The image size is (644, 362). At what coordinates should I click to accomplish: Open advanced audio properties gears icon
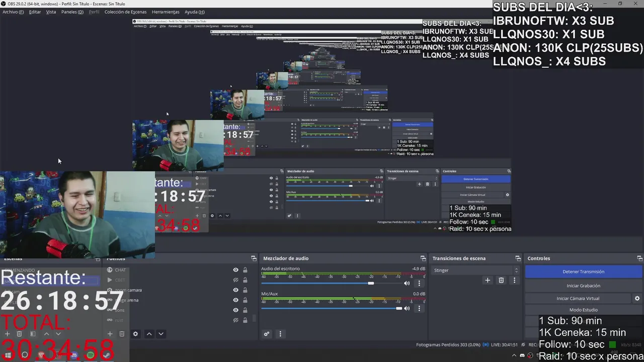coord(267,334)
